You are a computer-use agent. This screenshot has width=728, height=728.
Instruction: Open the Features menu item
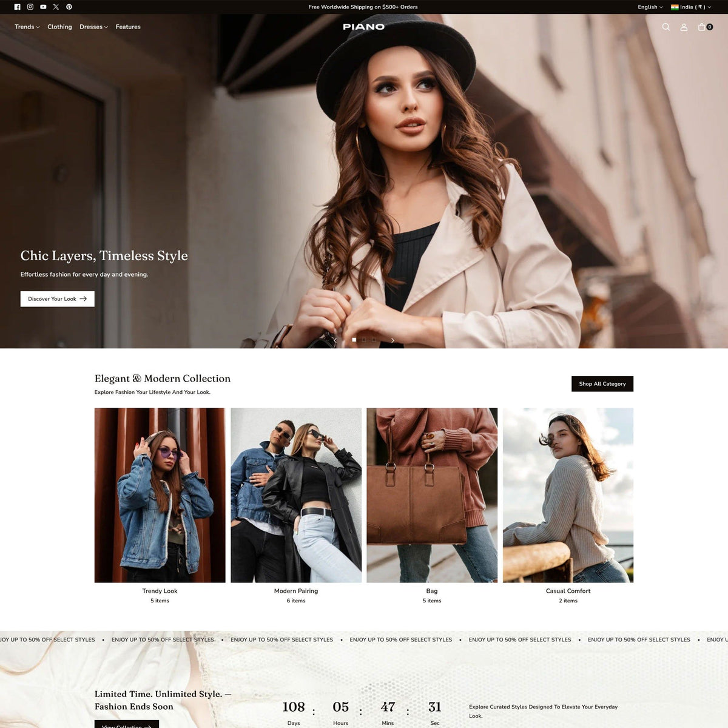128,27
